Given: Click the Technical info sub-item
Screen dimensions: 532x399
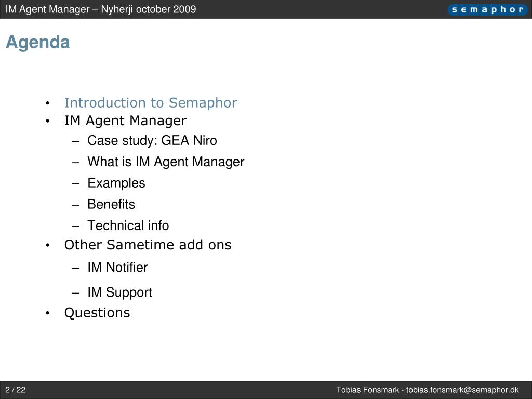Looking at the screenshot, I should [128, 225].
